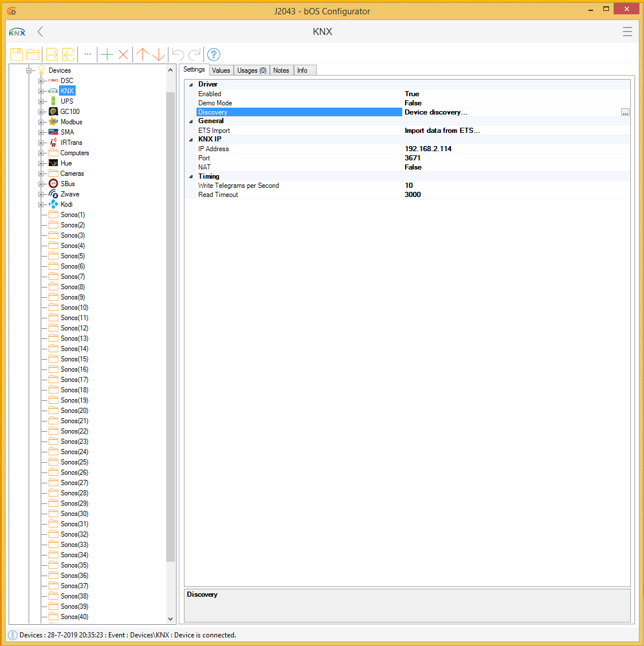Click the move up arrow icon

[x=143, y=54]
